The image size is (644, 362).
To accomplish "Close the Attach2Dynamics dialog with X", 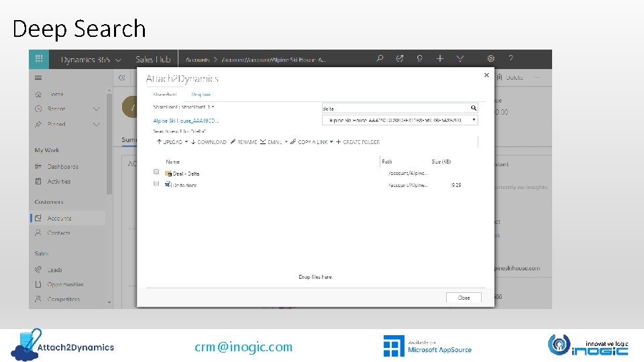I will [486, 75].
